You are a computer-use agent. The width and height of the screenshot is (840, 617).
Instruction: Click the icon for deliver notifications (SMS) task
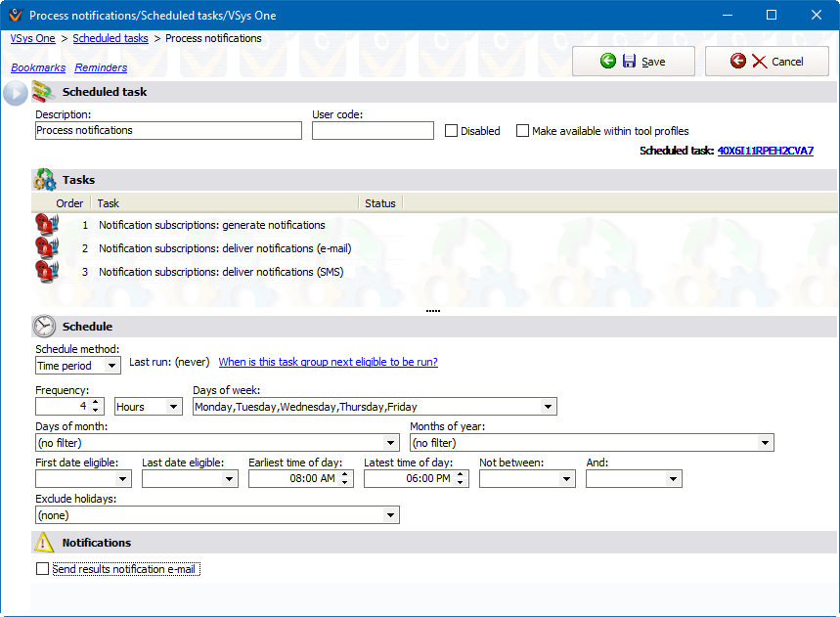[x=45, y=272]
